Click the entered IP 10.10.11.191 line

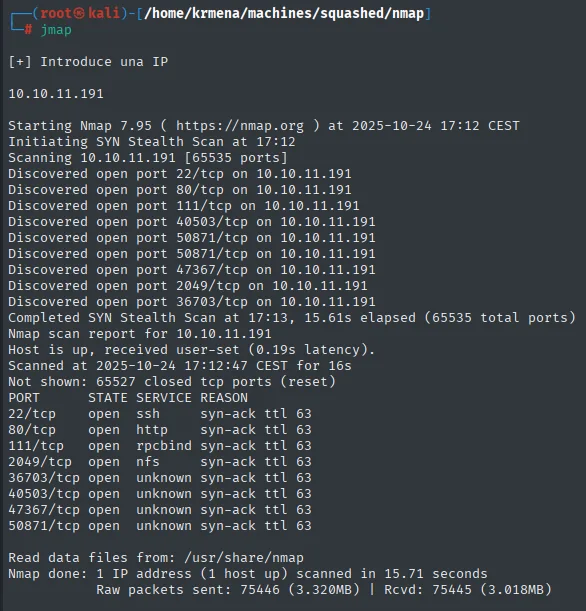tap(56, 94)
